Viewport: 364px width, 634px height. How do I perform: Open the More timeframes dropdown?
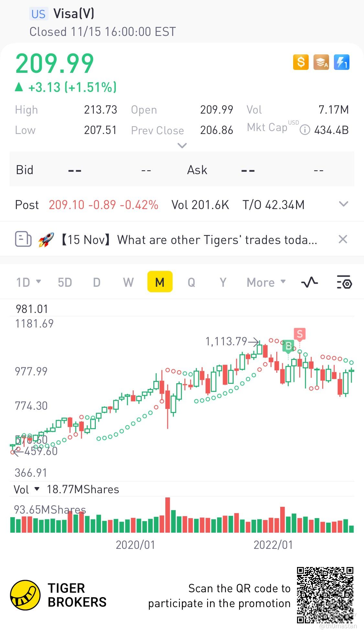click(266, 282)
